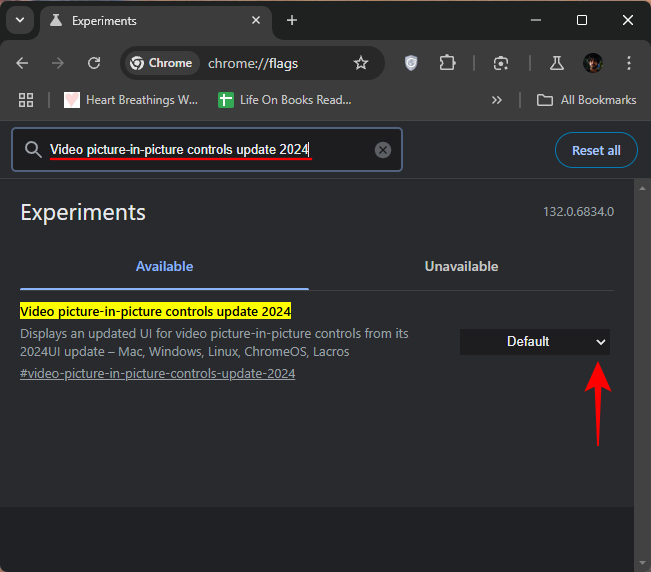Open the Chrome three-dot menu
The height and width of the screenshot is (572, 651).
tap(629, 63)
